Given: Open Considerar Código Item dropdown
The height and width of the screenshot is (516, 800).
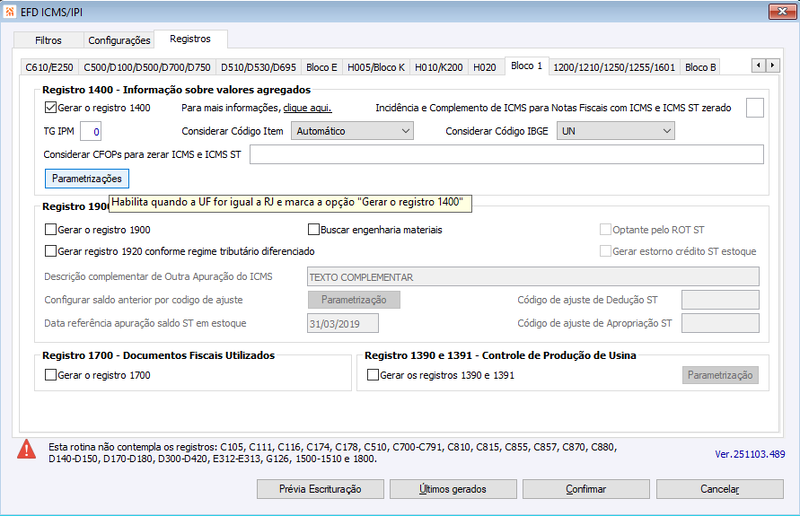Looking at the screenshot, I should tap(352, 131).
